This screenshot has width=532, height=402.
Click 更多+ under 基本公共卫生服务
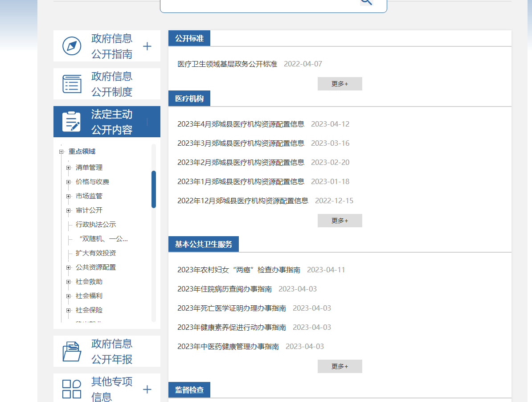pyautogui.click(x=340, y=366)
